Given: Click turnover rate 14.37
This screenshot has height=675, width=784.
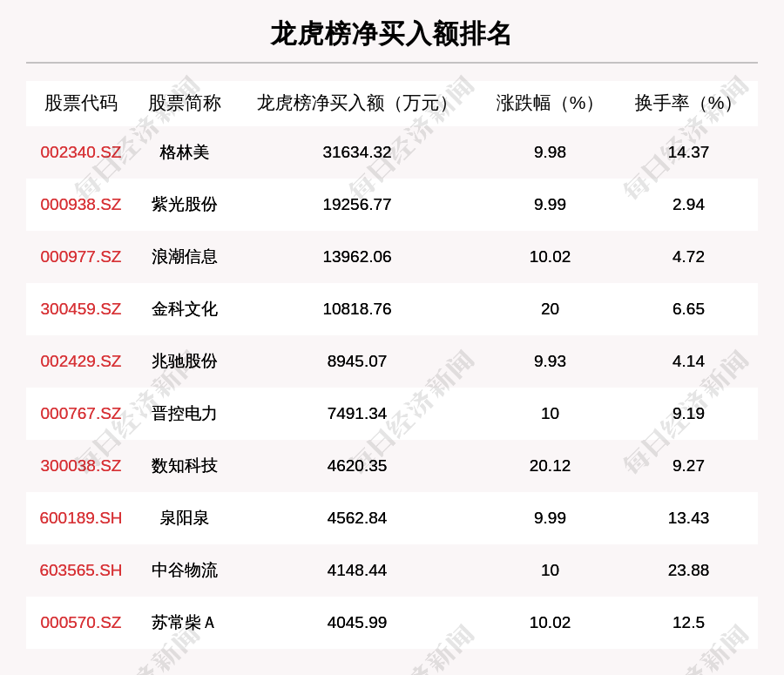Looking at the screenshot, I should 688,152.
